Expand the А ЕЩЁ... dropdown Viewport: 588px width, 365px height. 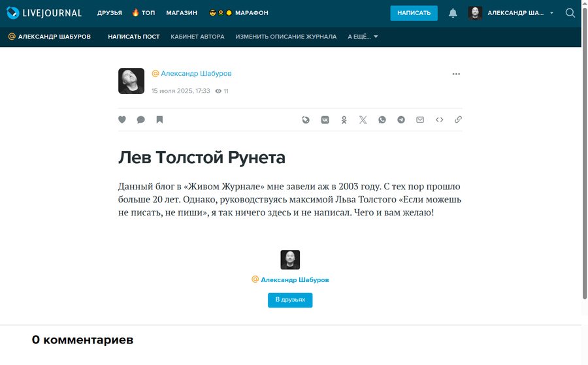click(363, 37)
